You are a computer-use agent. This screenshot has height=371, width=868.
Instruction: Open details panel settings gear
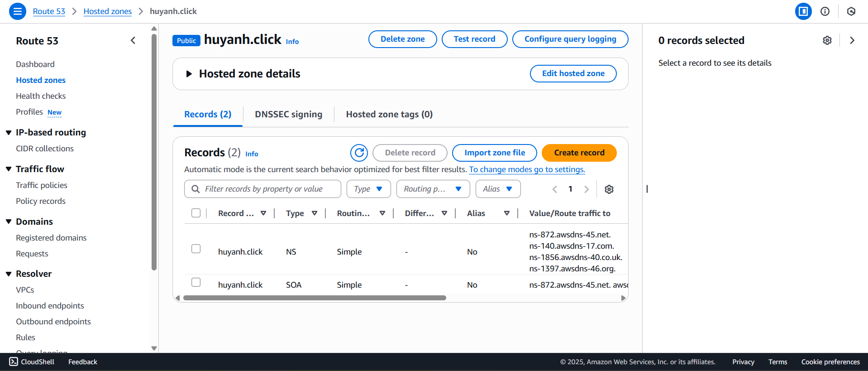click(x=827, y=40)
